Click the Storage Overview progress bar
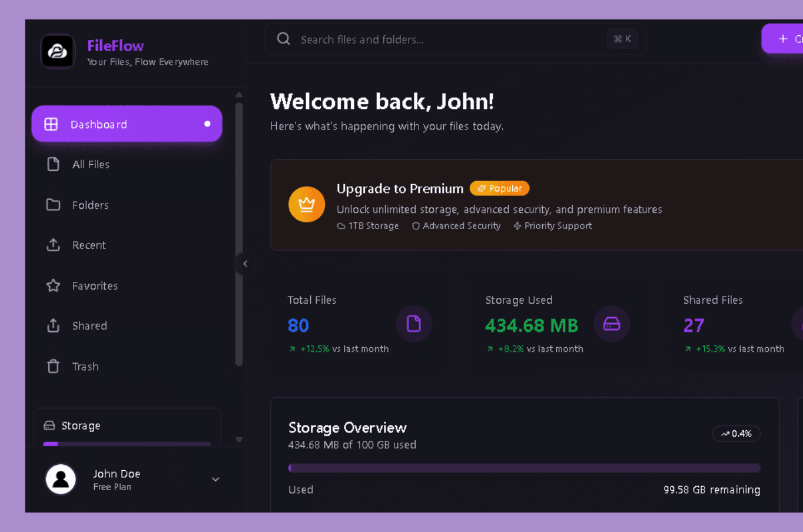The height and width of the screenshot is (532, 803). [525, 468]
